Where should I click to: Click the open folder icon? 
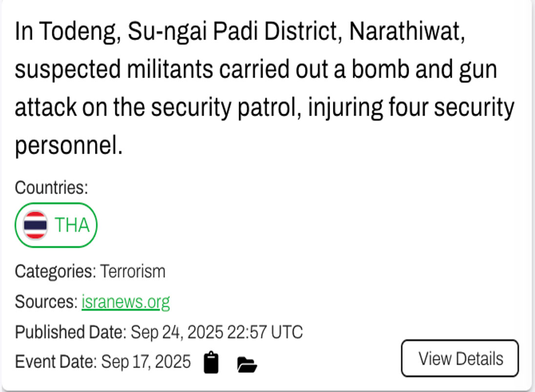[x=247, y=364]
